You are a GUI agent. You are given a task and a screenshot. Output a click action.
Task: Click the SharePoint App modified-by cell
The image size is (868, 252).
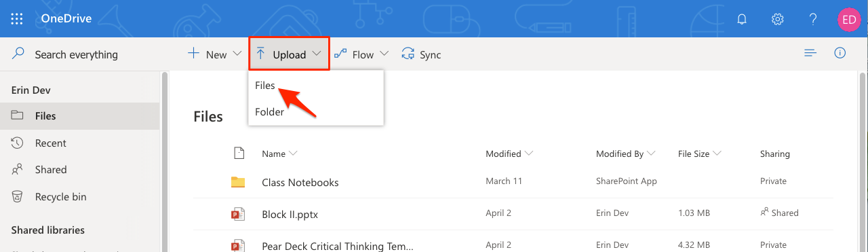pos(627,181)
